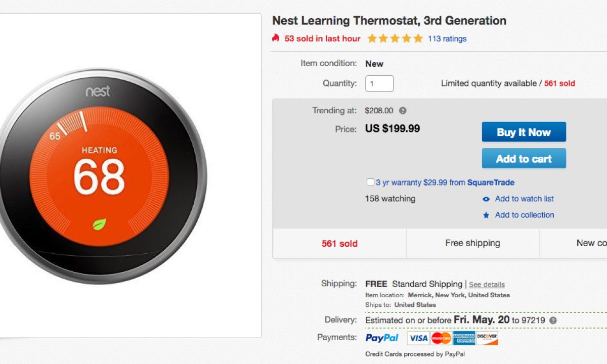The image size is (607, 364).
Task: Click the Trending price help question icon
Action: (x=403, y=111)
